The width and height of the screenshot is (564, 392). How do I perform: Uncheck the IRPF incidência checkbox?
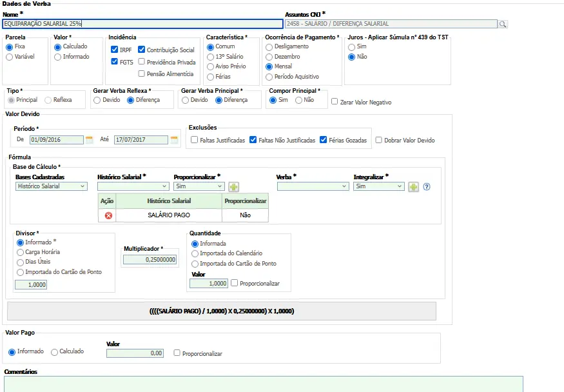[114, 50]
